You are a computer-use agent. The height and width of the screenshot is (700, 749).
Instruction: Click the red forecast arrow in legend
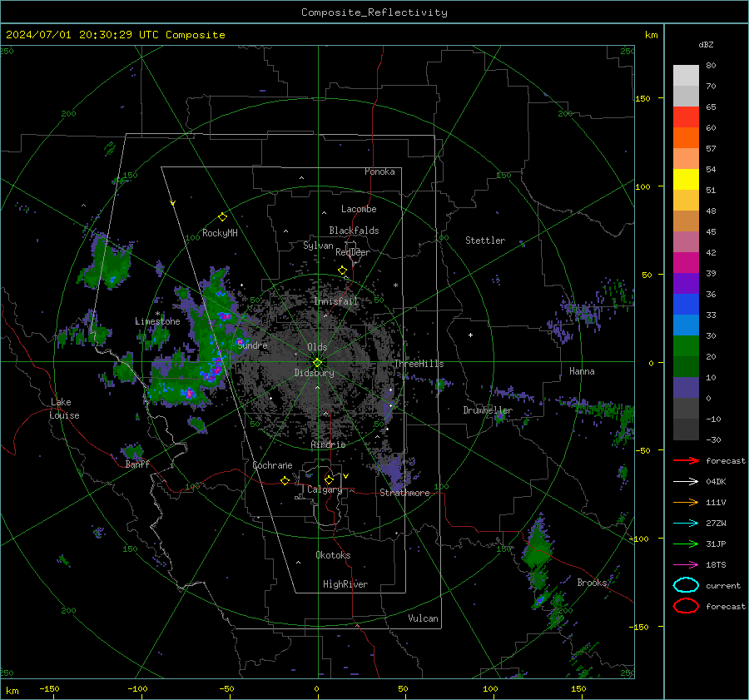pyautogui.click(x=686, y=460)
